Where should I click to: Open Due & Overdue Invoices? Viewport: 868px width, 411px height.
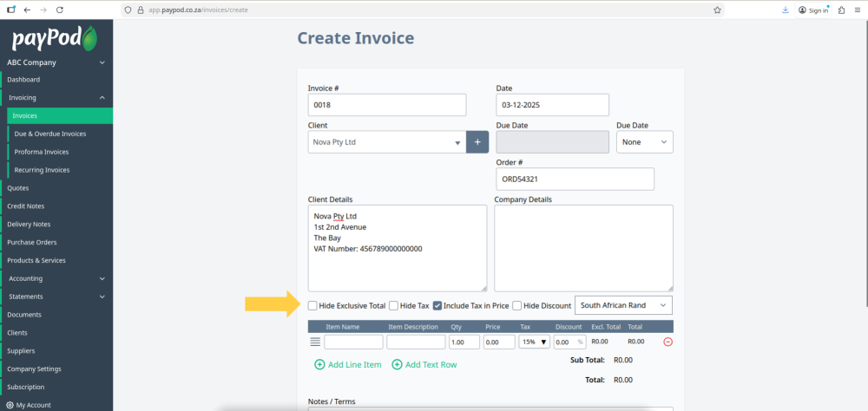tap(60, 134)
